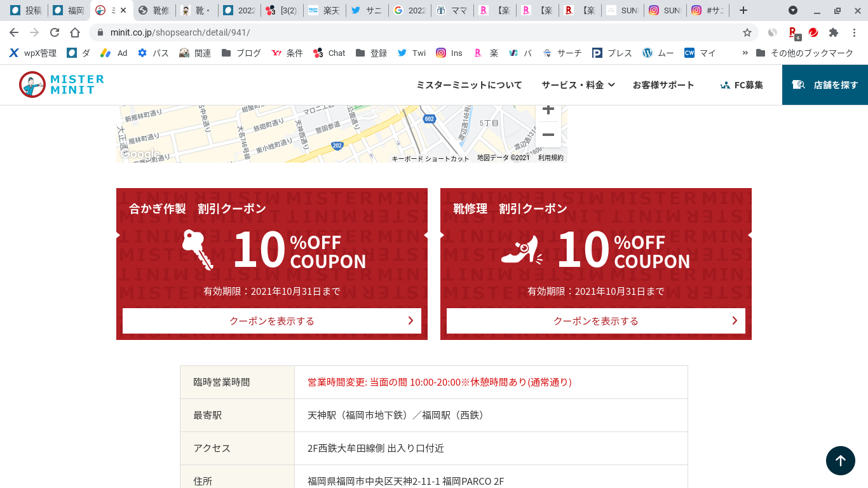868x488 pixels.
Task: Click the address bar URL
Action: click(180, 32)
